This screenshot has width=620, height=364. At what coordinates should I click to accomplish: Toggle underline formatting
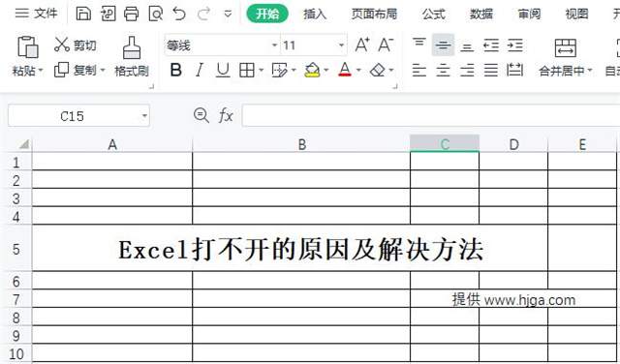pyautogui.click(x=223, y=71)
